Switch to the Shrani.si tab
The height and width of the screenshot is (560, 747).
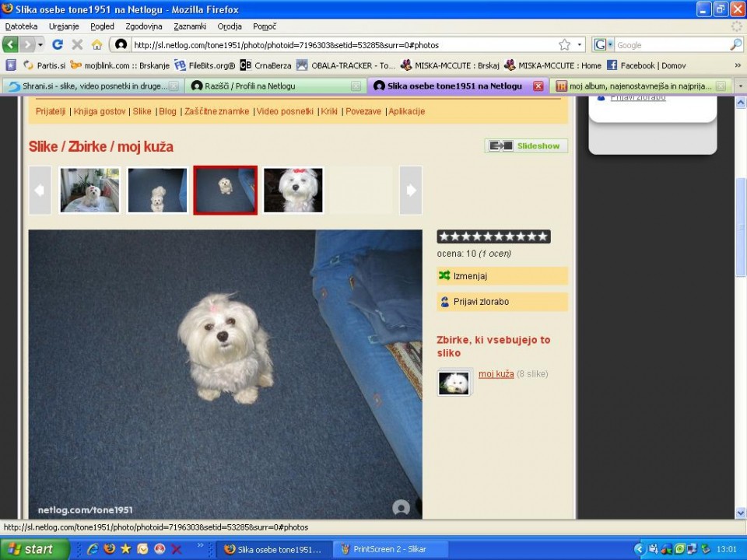(93, 86)
